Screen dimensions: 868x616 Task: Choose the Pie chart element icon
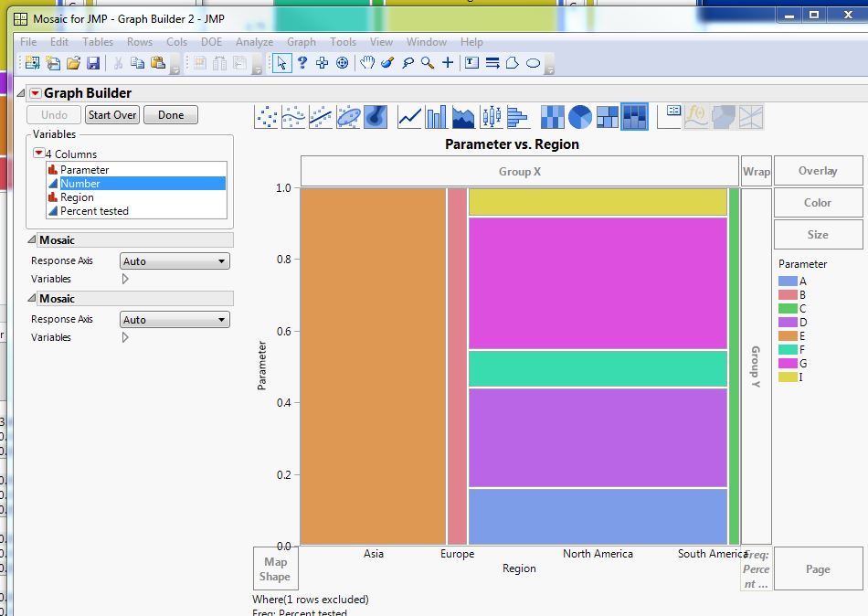click(x=579, y=116)
